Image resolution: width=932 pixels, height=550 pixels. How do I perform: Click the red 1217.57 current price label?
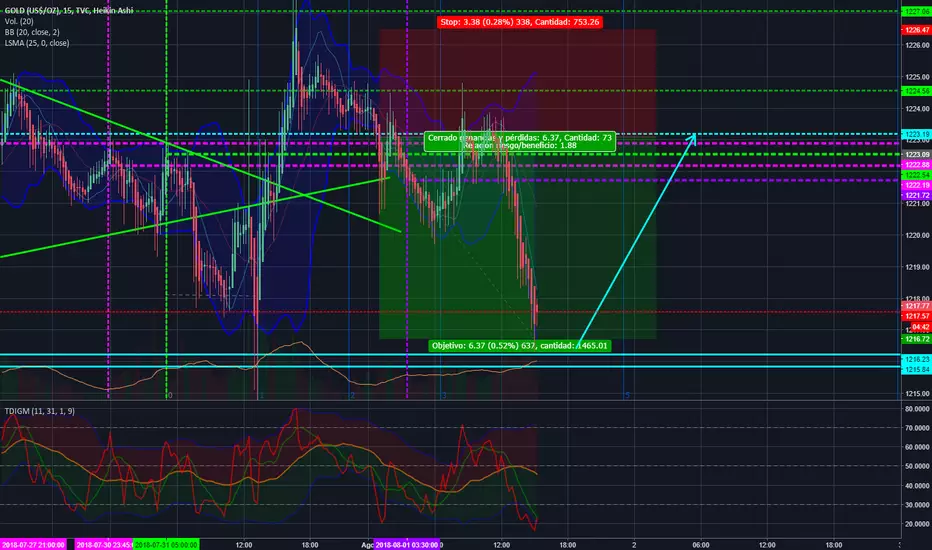(x=916, y=316)
